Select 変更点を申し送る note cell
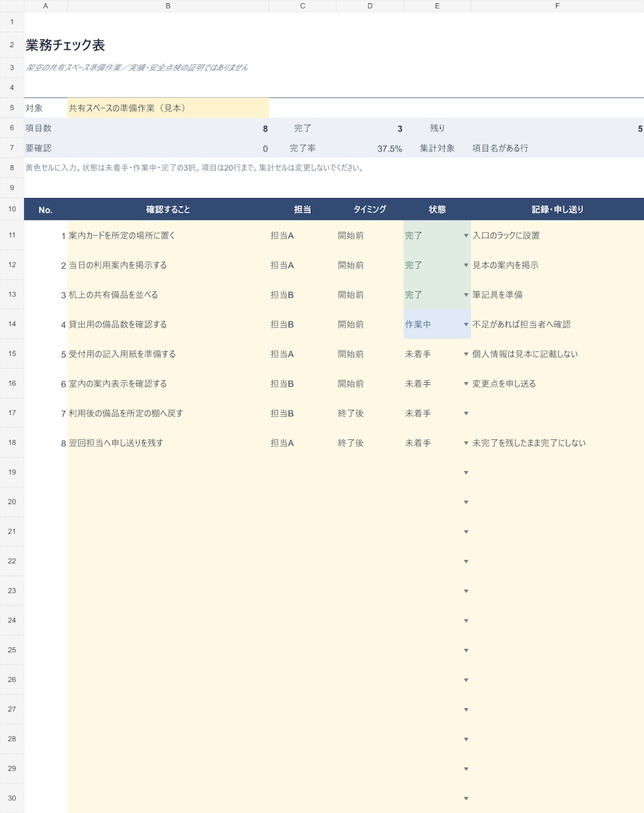The width and height of the screenshot is (644, 813). pos(557,384)
